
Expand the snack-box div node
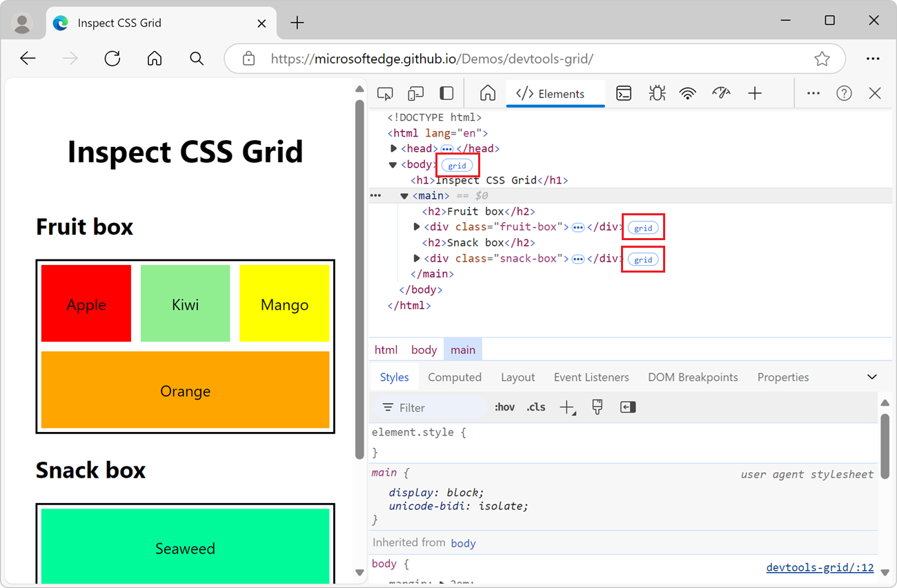pyautogui.click(x=417, y=258)
